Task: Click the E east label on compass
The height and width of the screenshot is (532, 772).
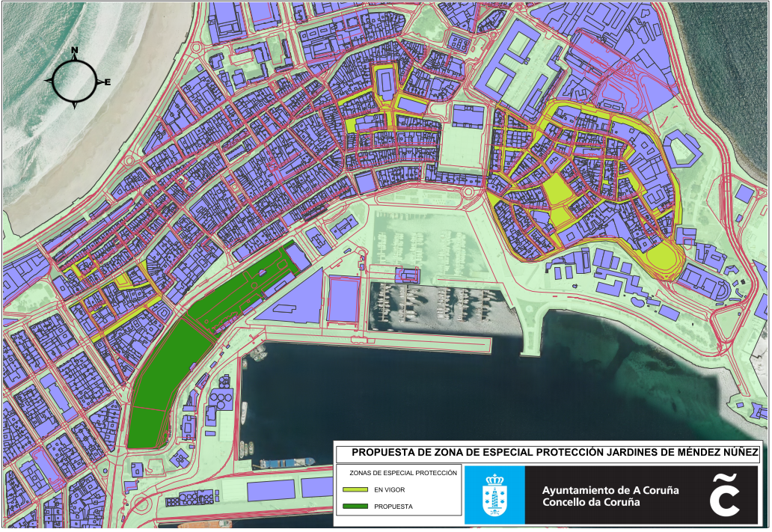Action: 107,82
